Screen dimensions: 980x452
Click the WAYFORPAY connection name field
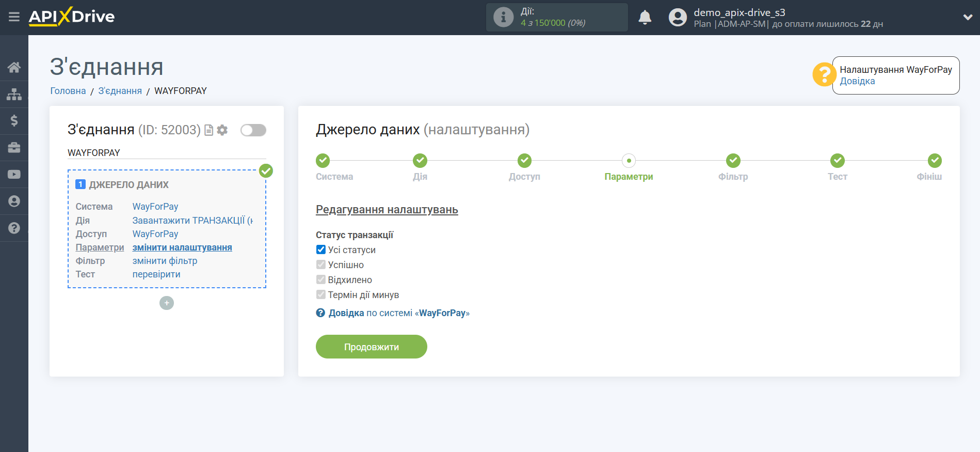tap(167, 153)
